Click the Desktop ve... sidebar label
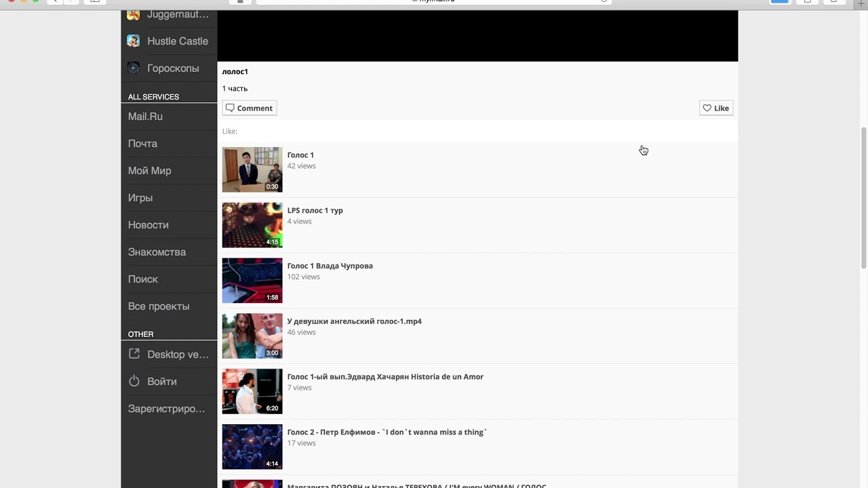Viewport: 868px width, 488px height. click(x=178, y=354)
